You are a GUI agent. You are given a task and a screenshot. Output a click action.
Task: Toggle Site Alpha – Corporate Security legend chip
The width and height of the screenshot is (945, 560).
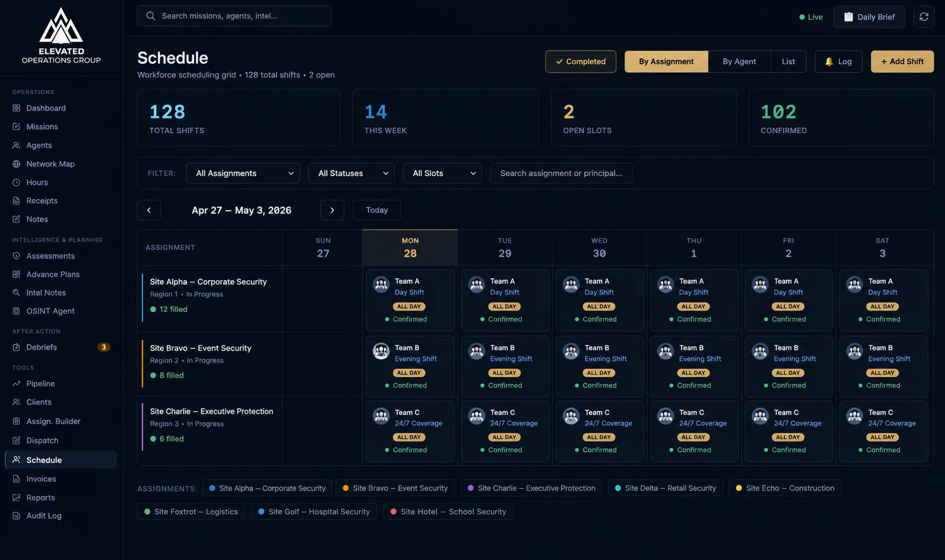267,488
